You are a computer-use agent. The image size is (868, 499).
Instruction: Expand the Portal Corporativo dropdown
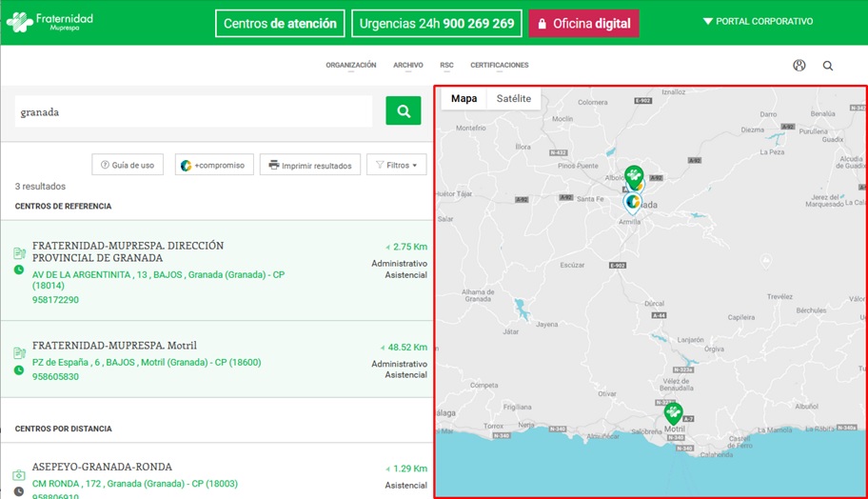click(x=758, y=21)
